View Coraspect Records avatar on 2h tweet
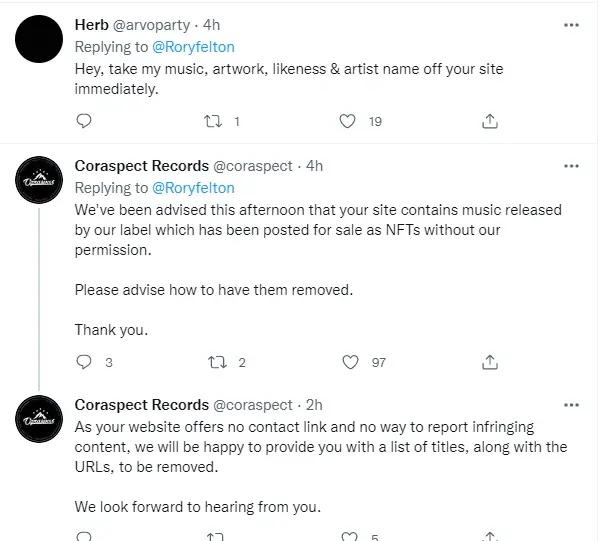 pos(39,419)
